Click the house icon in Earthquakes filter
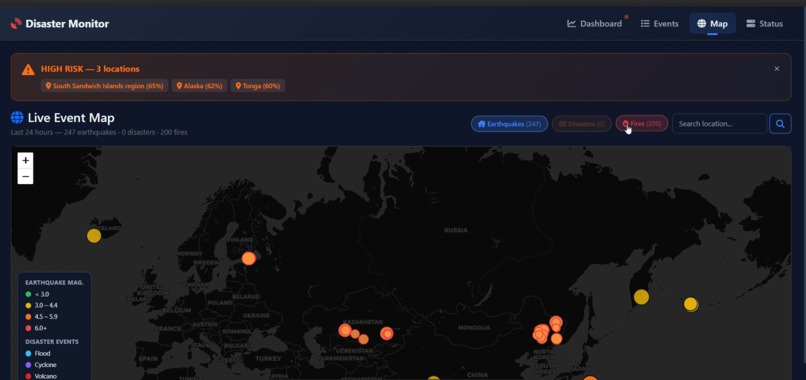 (x=482, y=124)
